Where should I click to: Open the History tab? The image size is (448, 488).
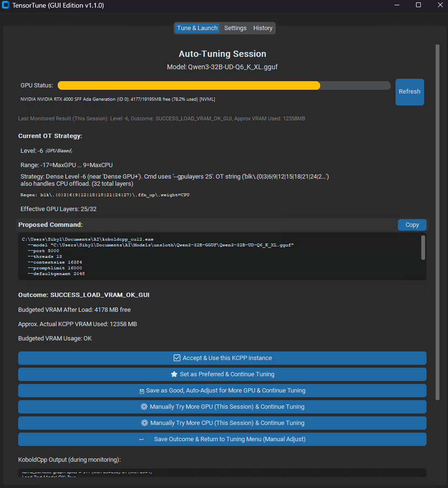tap(263, 28)
